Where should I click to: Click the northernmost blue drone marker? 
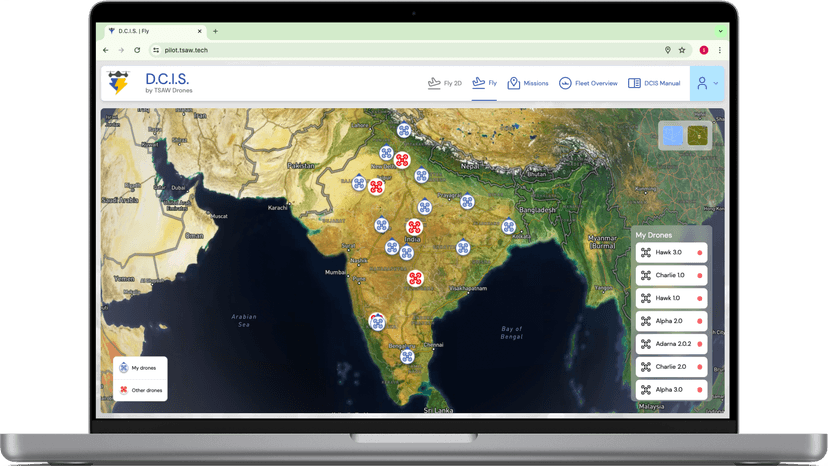404,130
